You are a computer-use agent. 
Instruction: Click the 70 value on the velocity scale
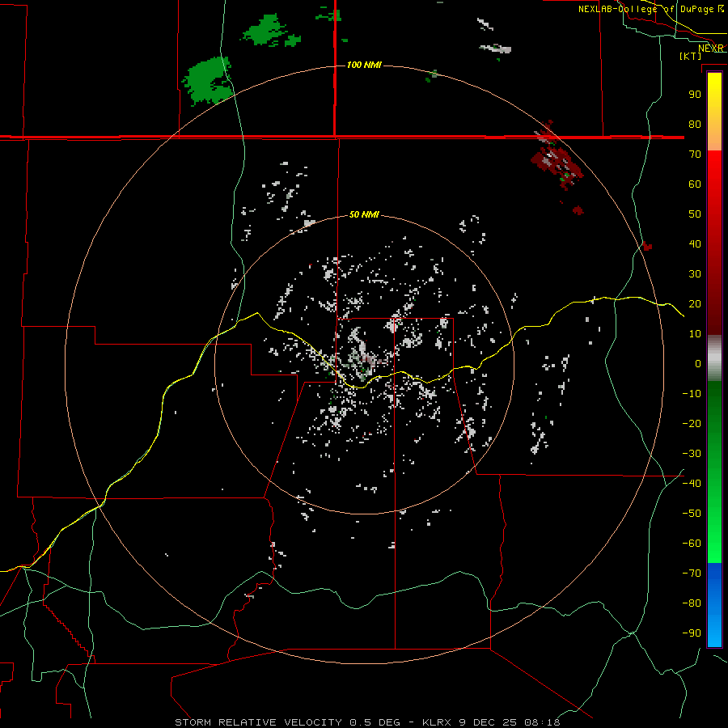[695, 154]
